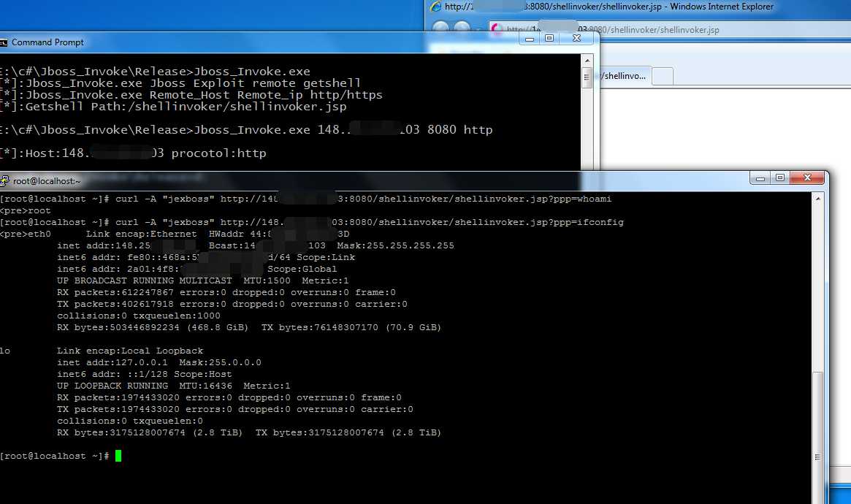Click 'Mask:255.255.255.255' in eth0 output
This screenshot has height=504, width=851.
tap(396, 245)
